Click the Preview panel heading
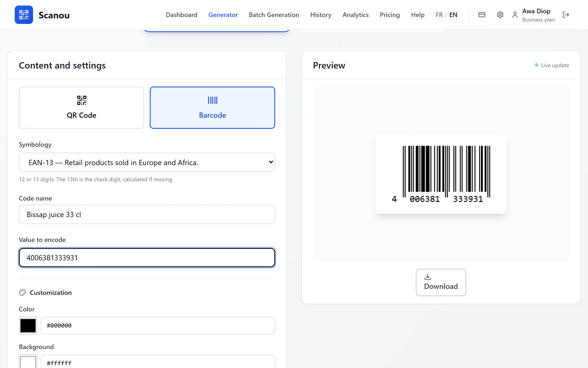Viewport: 588px width, 368px height. click(329, 66)
